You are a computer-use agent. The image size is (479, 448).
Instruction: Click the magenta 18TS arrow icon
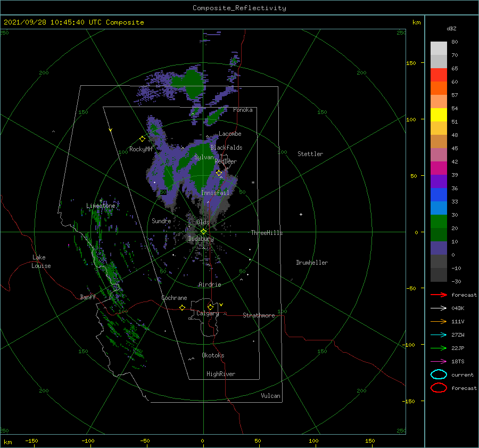tap(439, 362)
